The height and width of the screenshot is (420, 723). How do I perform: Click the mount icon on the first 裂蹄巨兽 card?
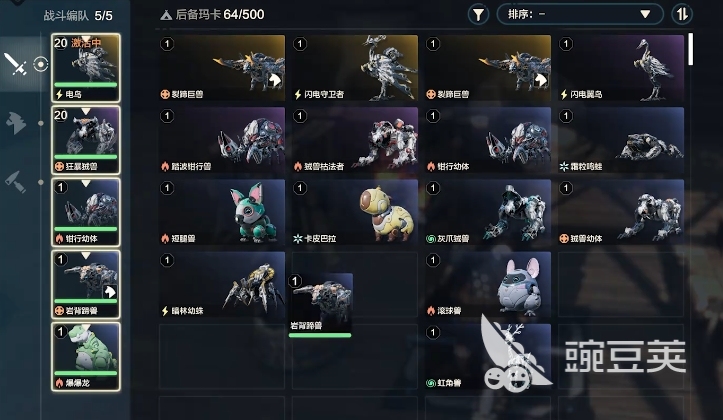pyautogui.click(x=275, y=80)
